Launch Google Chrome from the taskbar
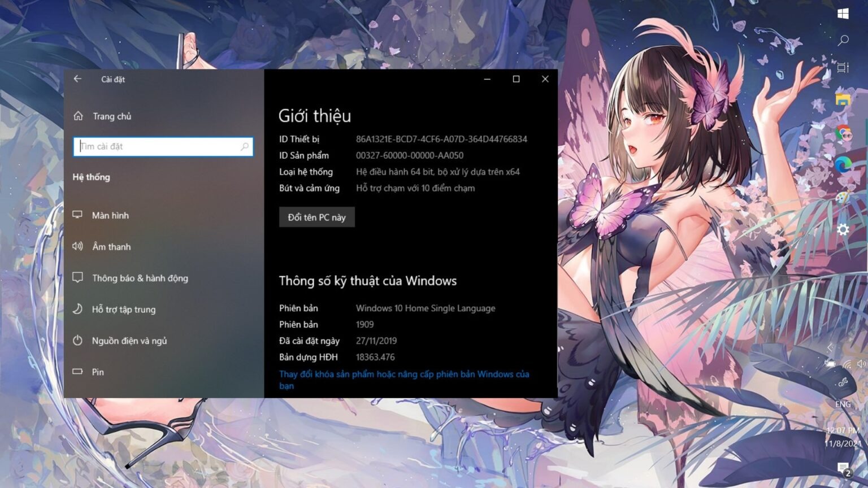This screenshot has height=488, width=868. click(x=843, y=133)
